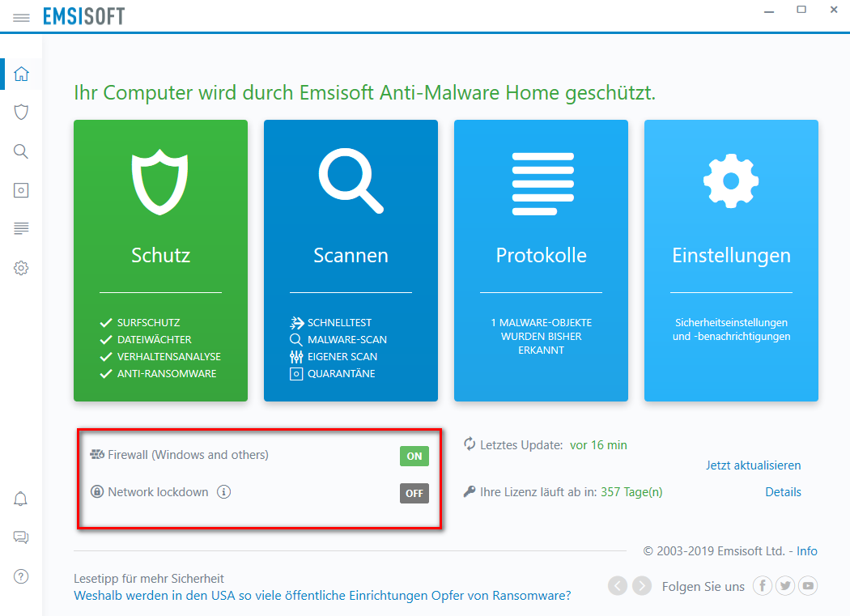Click the firewall icon beside Firewall label

97,454
